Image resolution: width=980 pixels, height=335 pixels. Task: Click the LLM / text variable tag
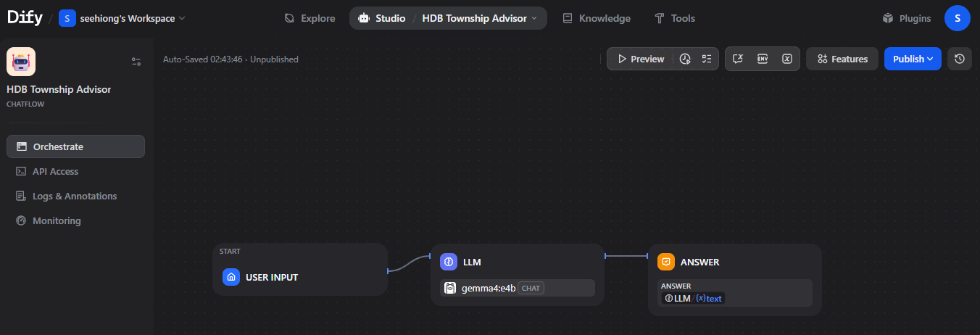[693, 298]
